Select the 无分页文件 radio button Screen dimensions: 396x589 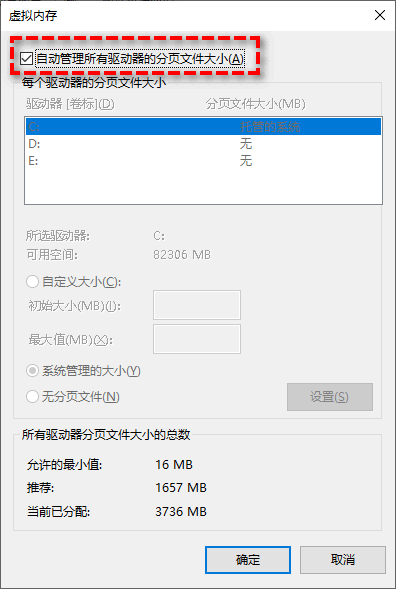tap(32, 397)
